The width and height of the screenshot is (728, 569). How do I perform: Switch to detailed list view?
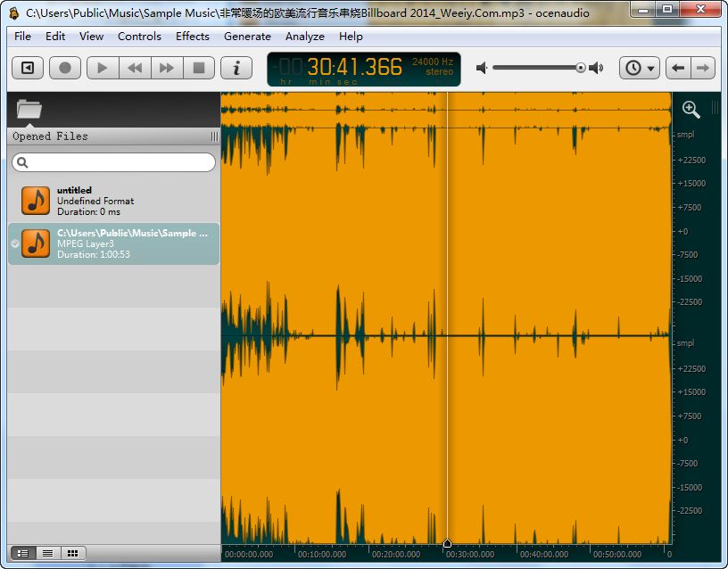(x=23, y=553)
